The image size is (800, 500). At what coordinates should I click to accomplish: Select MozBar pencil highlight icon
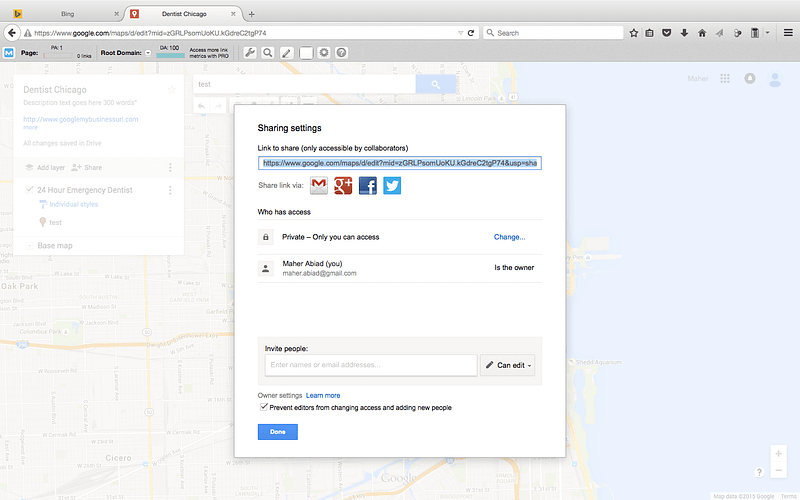coord(287,53)
